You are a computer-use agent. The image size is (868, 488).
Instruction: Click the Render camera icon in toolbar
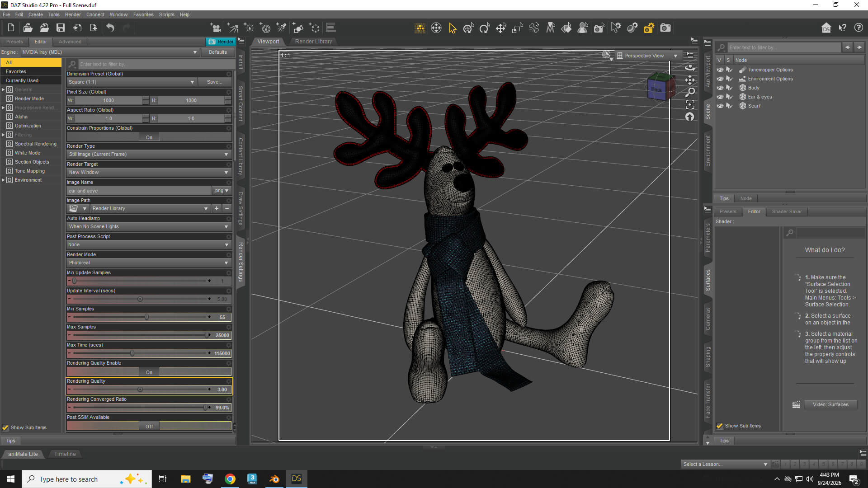pyautogui.click(x=665, y=28)
